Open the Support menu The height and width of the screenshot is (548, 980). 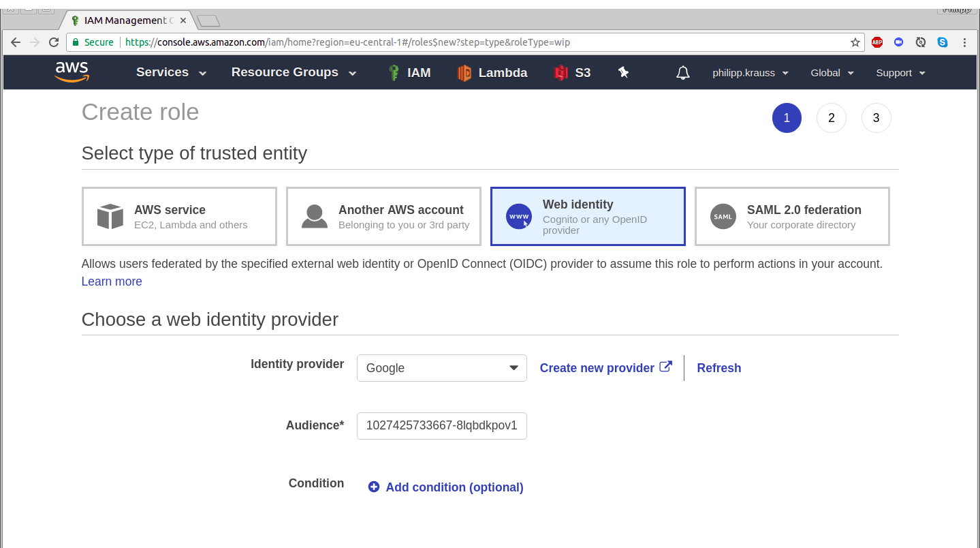[900, 73]
